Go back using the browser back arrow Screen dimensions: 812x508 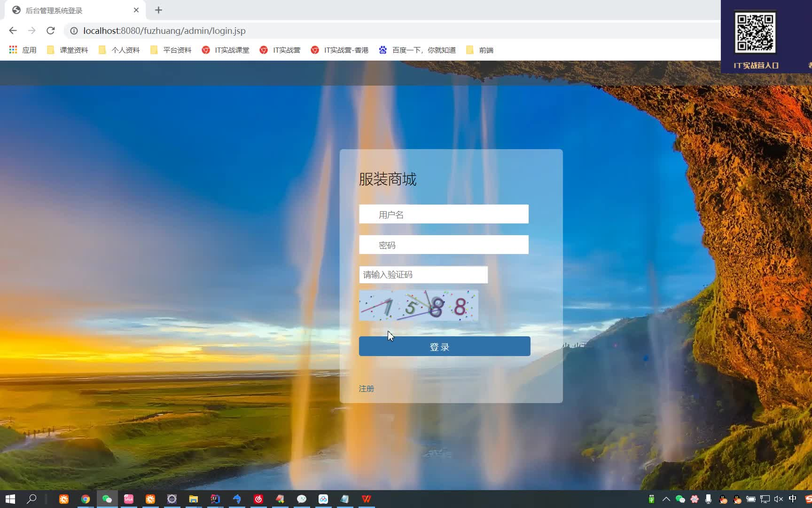coord(13,31)
